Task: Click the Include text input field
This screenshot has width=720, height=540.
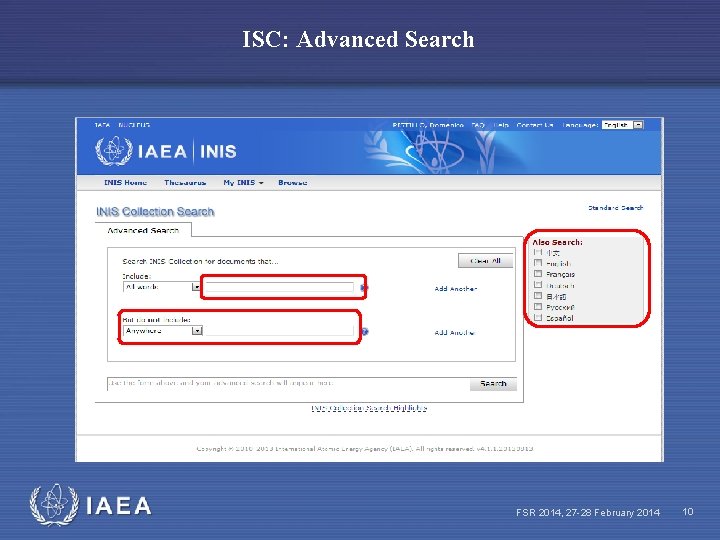Action: tap(279, 287)
